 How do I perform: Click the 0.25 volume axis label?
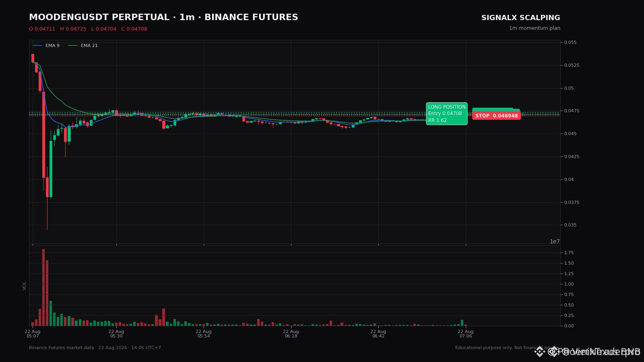pyautogui.click(x=569, y=316)
